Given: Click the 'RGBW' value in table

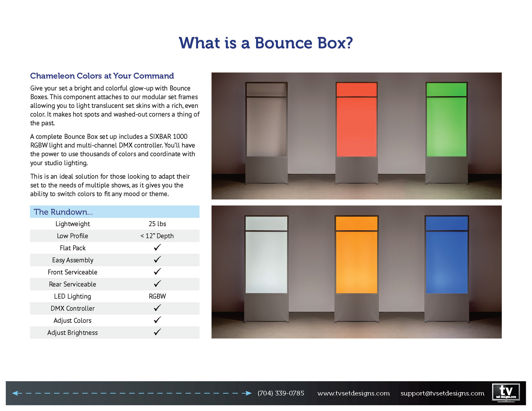Looking at the screenshot, I should [x=157, y=296].
